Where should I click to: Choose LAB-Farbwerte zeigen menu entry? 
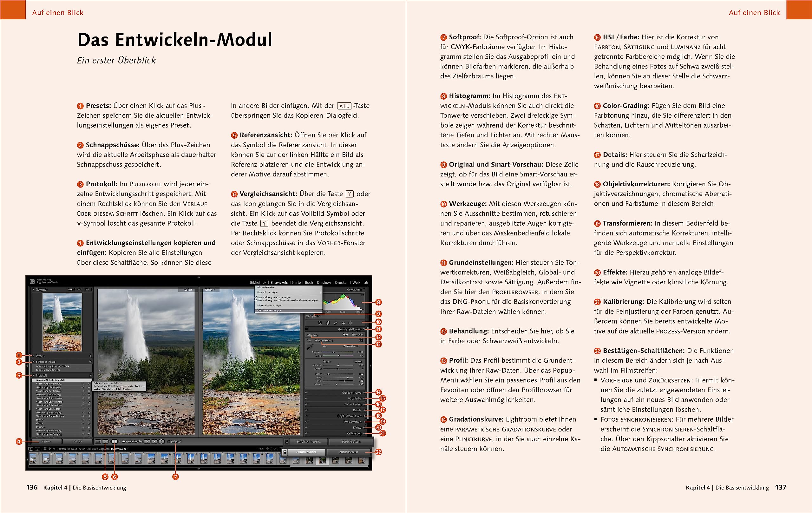(x=289, y=311)
